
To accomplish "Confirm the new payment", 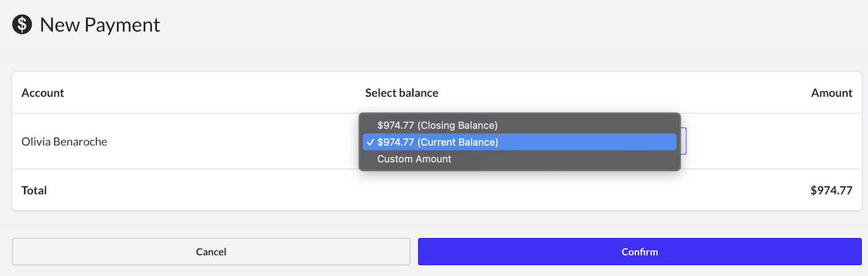I will click(640, 252).
